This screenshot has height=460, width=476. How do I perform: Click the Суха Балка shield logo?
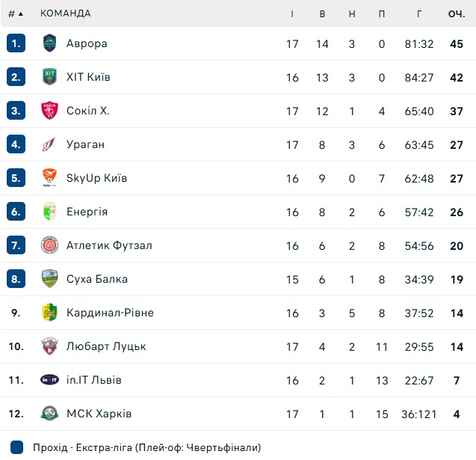49,278
